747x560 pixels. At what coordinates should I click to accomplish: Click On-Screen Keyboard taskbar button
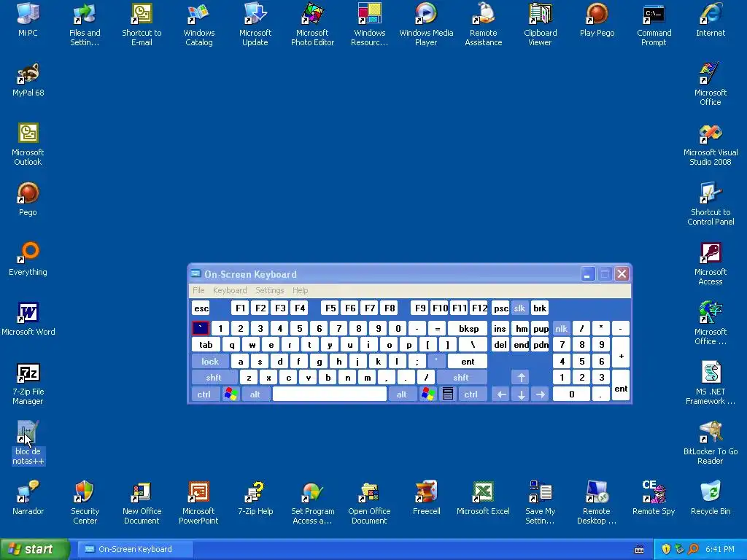point(135,549)
